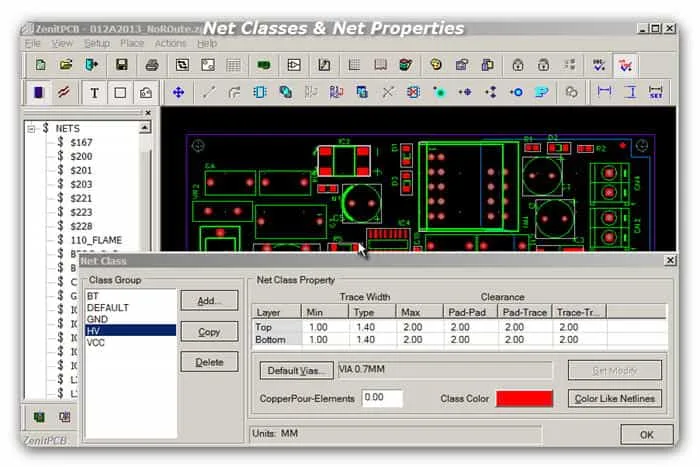
Task: Click the red netlines icon
Action: click(64, 92)
